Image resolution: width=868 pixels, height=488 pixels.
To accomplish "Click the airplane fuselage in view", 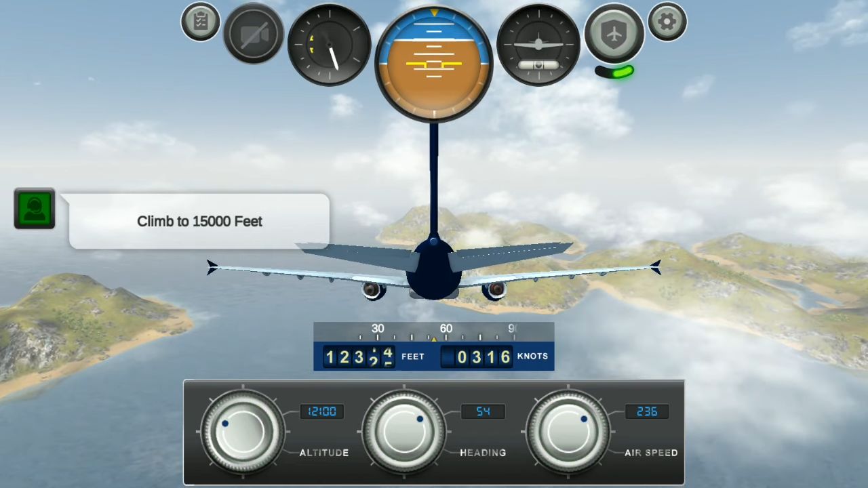I will pyautogui.click(x=434, y=269).
